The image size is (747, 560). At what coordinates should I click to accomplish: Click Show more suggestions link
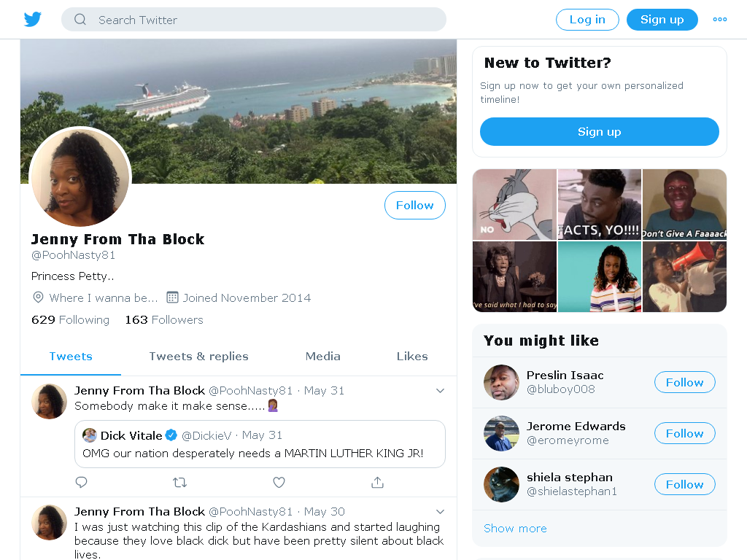point(515,529)
